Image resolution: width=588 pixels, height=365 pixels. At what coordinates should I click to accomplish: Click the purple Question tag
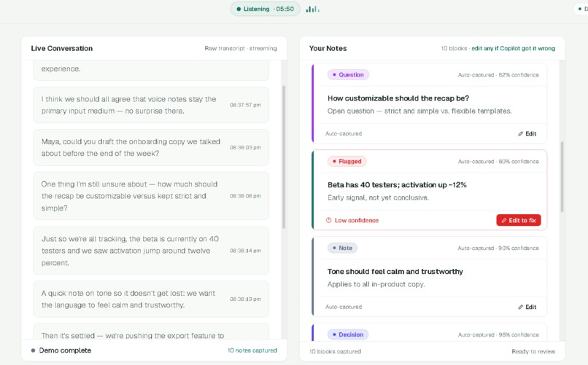(348, 74)
